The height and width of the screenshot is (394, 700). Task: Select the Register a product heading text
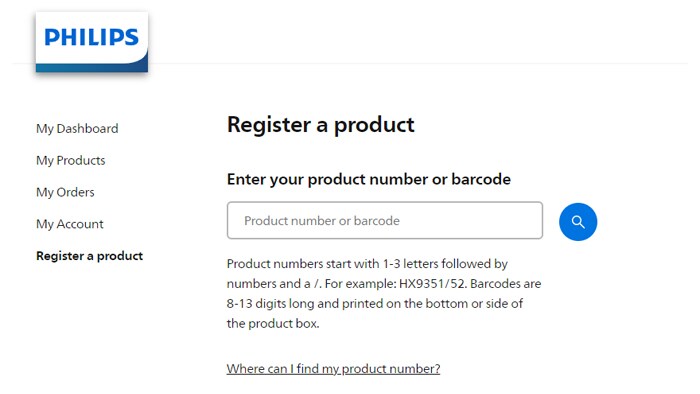pyautogui.click(x=321, y=124)
